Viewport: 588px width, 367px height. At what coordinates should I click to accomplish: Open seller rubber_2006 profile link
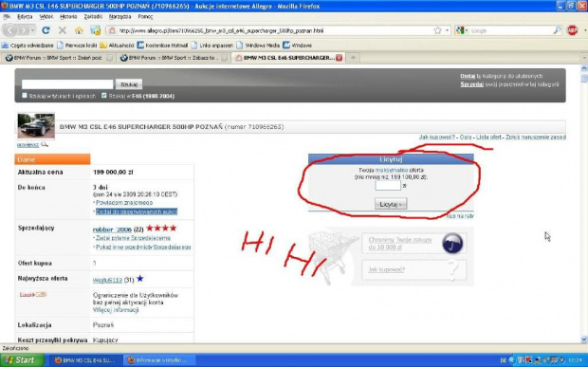pos(112,229)
